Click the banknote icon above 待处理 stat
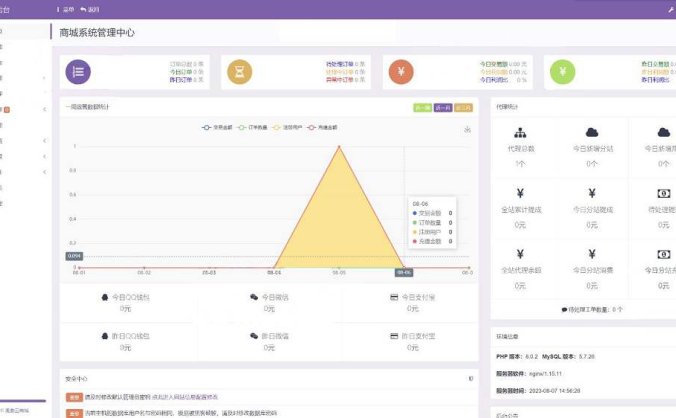Image resolution: width=676 pixels, height=418 pixels. [663, 193]
